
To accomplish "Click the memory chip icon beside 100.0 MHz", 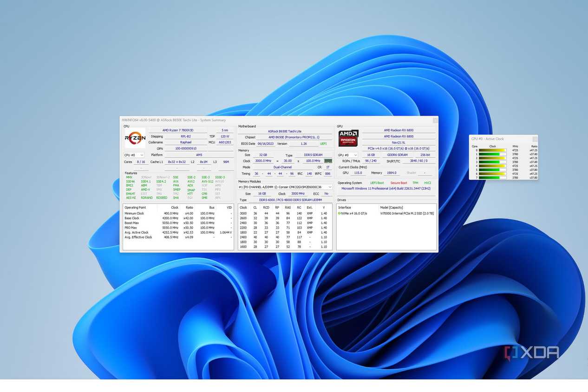I will click(x=328, y=161).
